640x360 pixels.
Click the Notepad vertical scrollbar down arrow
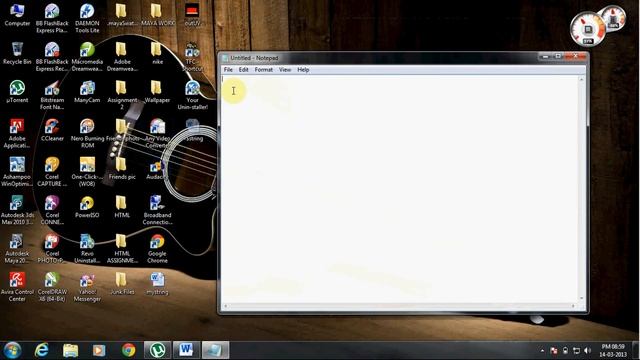[582, 299]
